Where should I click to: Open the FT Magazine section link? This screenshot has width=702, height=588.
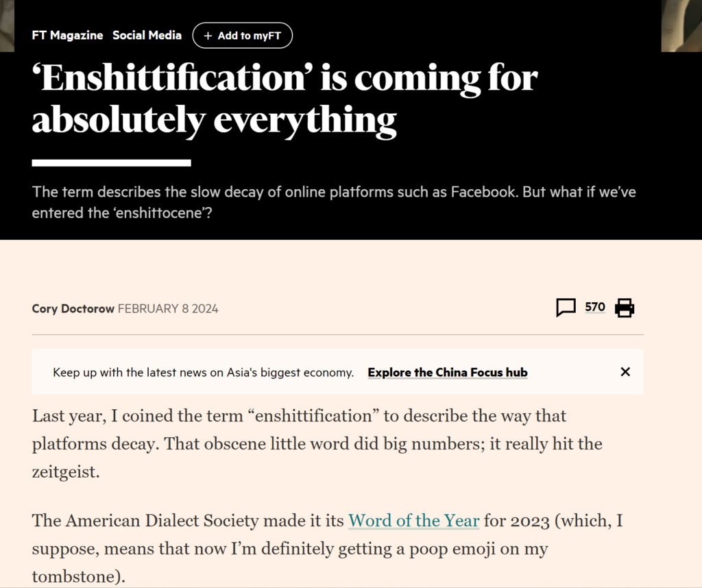click(68, 36)
